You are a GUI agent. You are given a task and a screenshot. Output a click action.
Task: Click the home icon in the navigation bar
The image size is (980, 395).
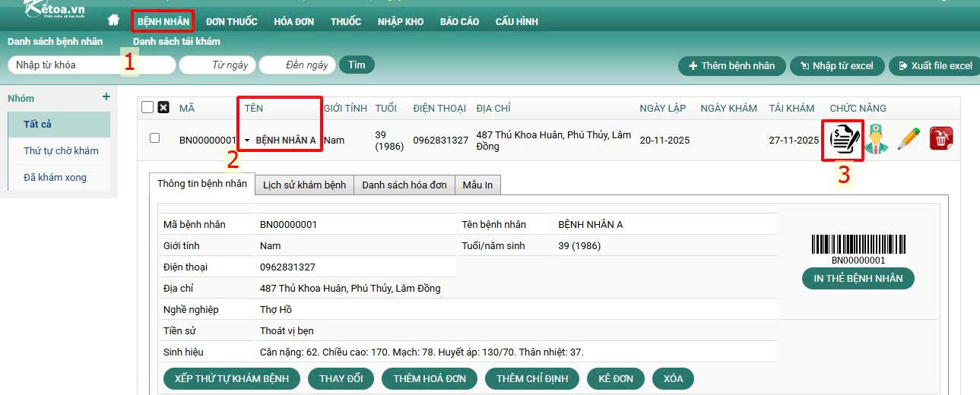pyautogui.click(x=114, y=21)
